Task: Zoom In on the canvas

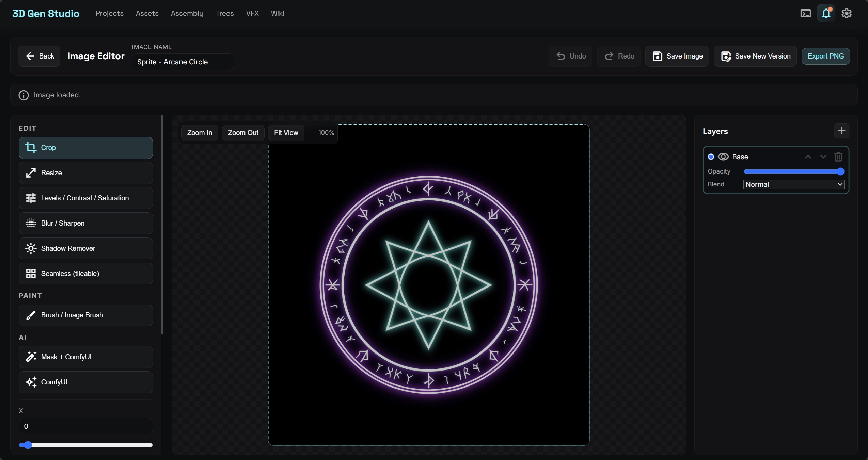Action: [200, 133]
